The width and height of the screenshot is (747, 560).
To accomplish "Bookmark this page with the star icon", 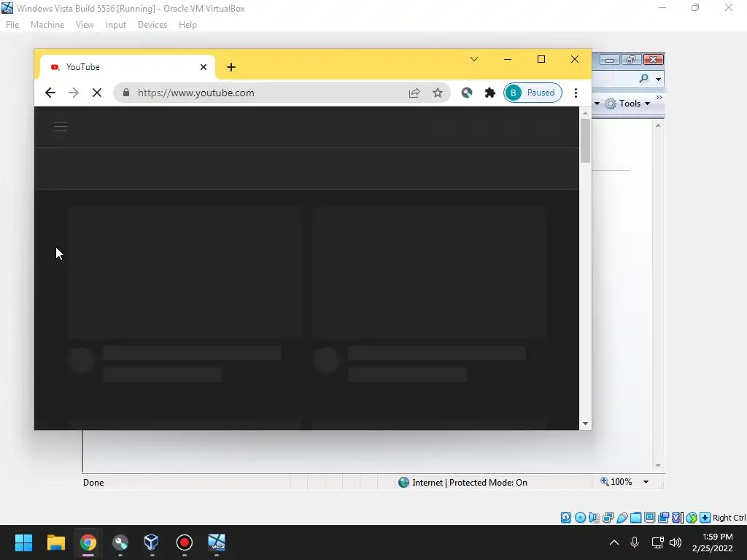I will pyautogui.click(x=438, y=93).
